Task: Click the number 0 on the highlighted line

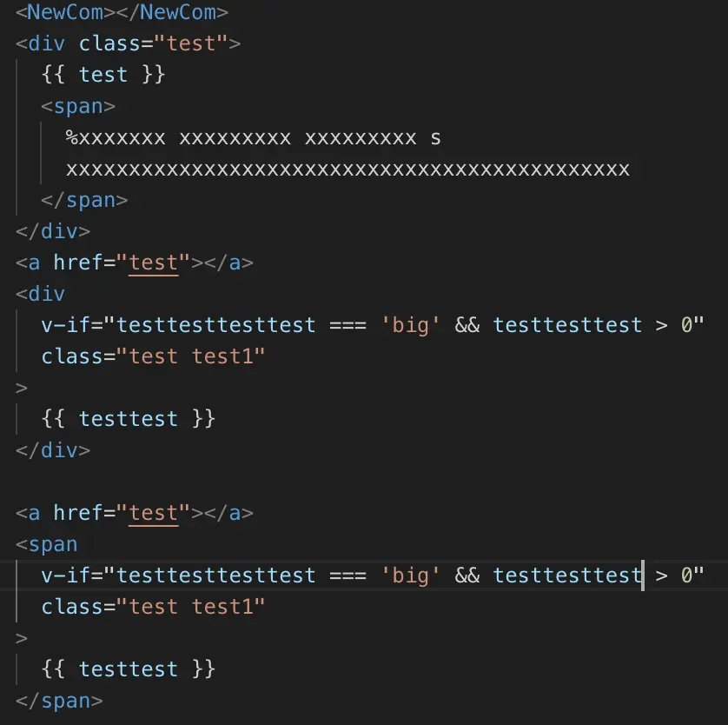Action: 686,575
